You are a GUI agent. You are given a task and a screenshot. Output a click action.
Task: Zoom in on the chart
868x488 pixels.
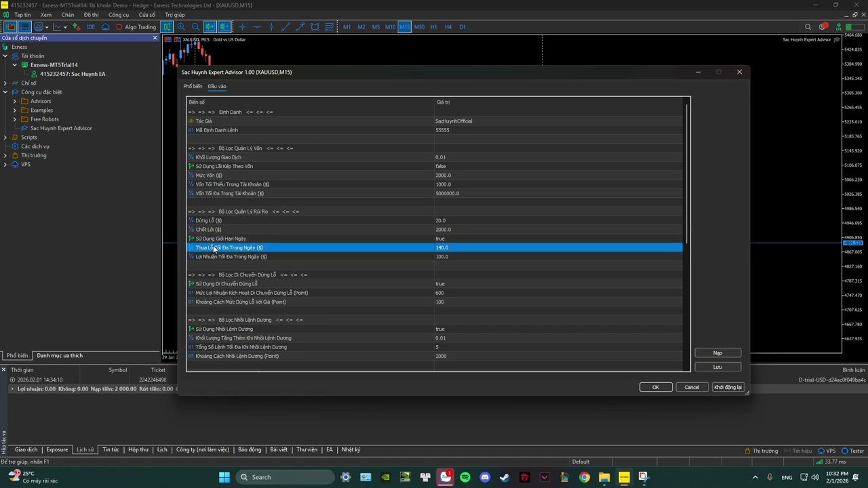point(181,27)
